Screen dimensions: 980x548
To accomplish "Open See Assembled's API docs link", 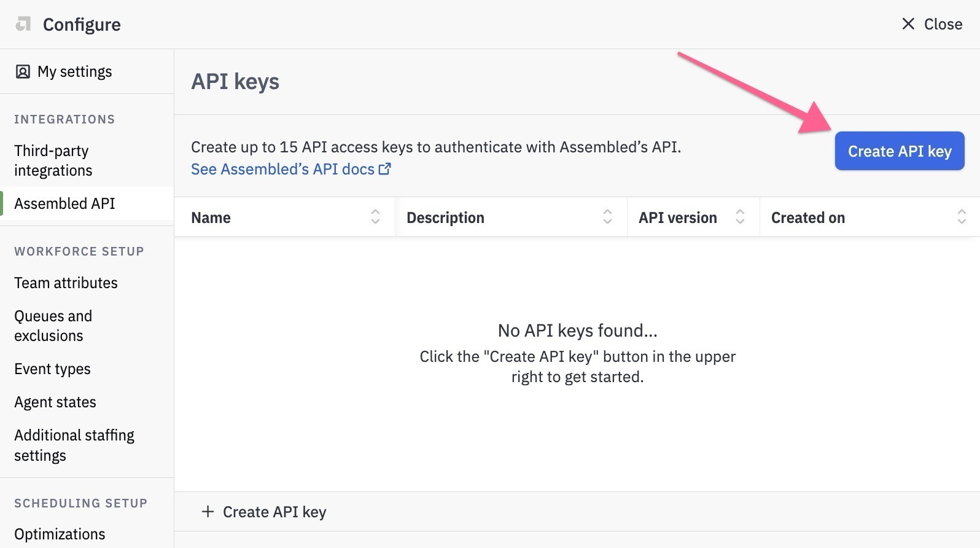I will click(x=291, y=169).
